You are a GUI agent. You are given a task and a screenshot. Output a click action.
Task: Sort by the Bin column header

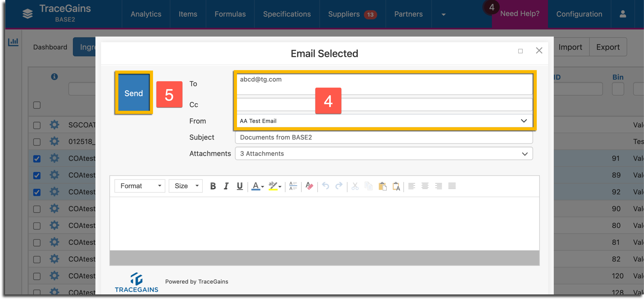618,77
